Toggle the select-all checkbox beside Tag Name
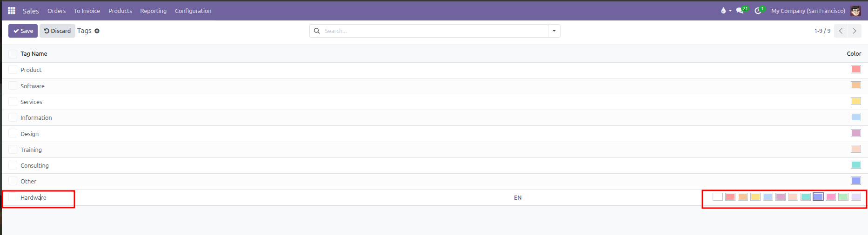This screenshot has height=235, width=868. (x=13, y=54)
